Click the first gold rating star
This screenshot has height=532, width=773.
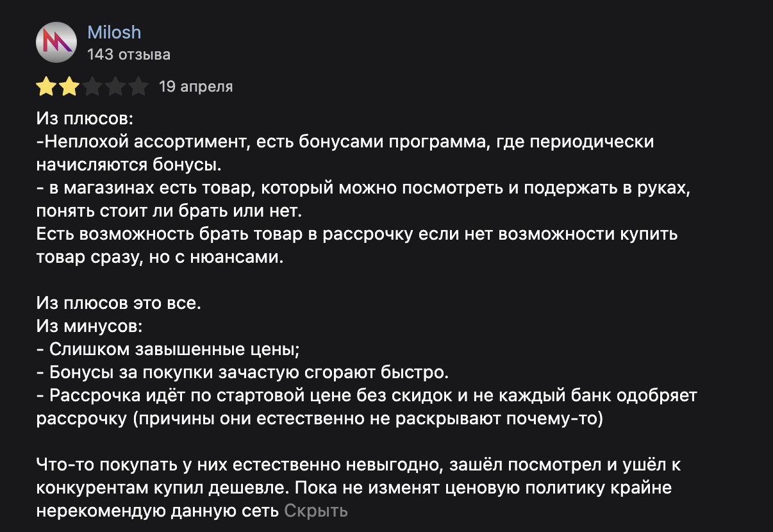coord(46,87)
